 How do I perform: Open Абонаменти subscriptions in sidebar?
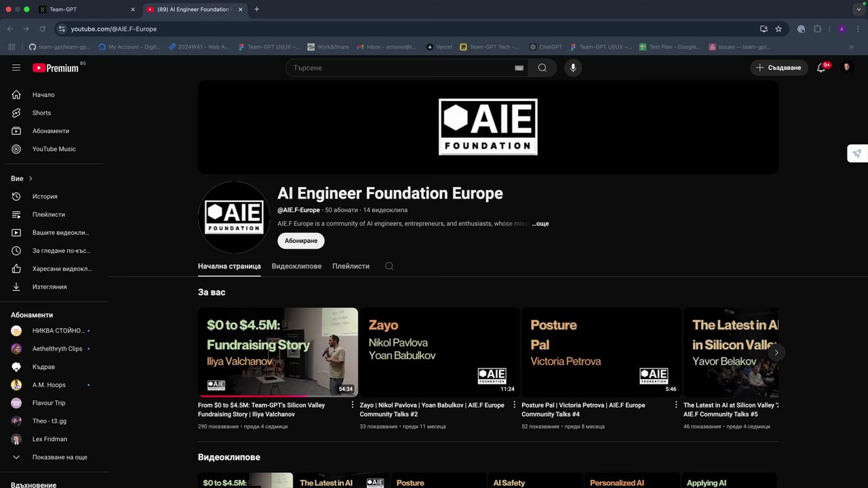click(54, 131)
